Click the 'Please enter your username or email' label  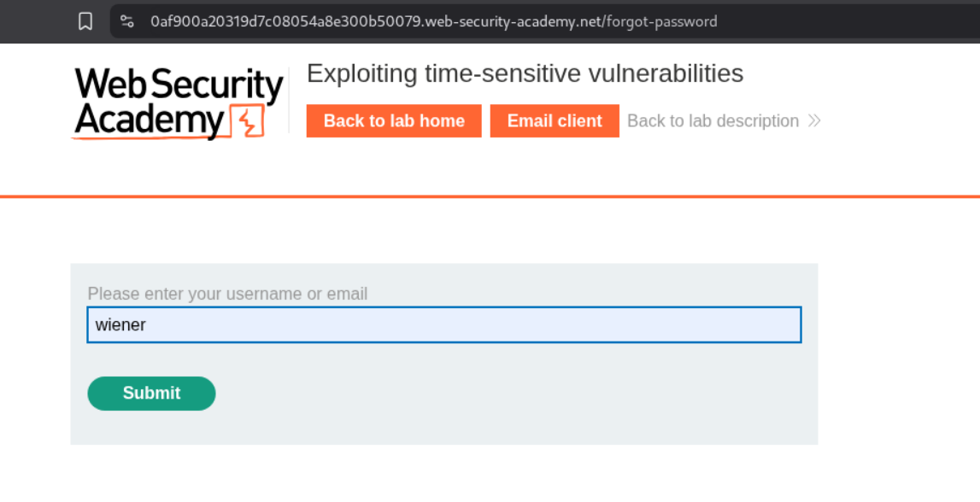227,294
